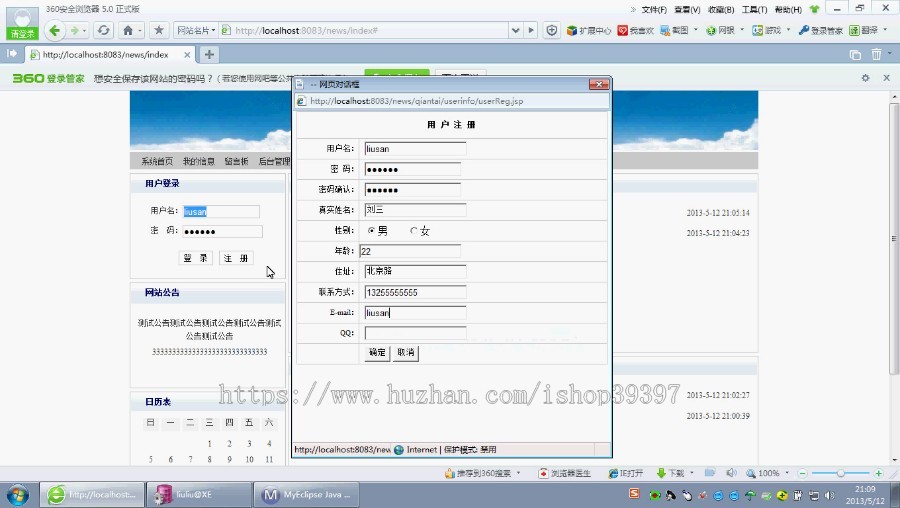
Task: Click the zoom out minus button
Action: click(803, 473)
